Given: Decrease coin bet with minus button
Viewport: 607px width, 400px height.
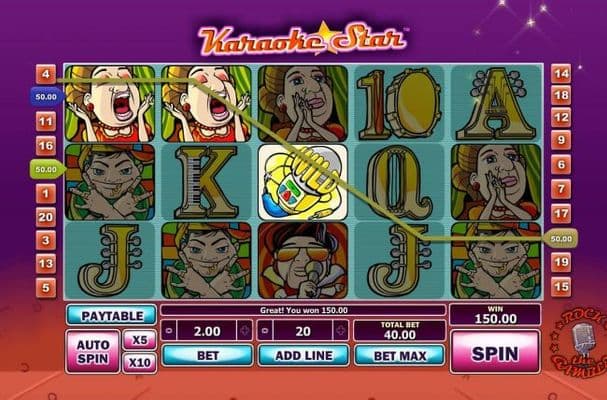Looking at the screenshot, I should [168, 331].
